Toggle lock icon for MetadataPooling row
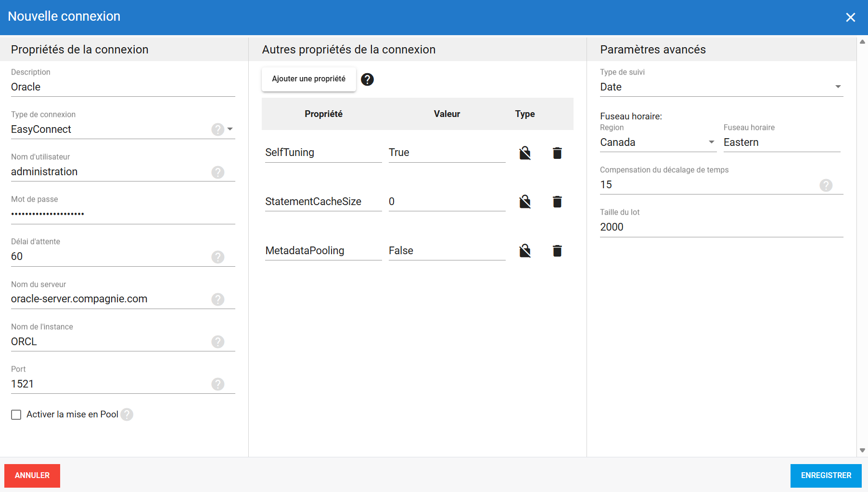 click(525, 251)
